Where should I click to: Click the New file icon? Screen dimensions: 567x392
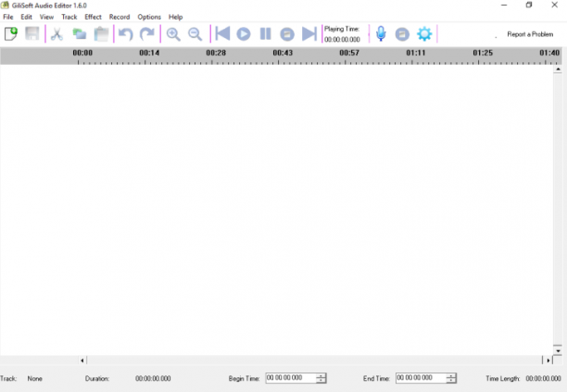[11, 34]
